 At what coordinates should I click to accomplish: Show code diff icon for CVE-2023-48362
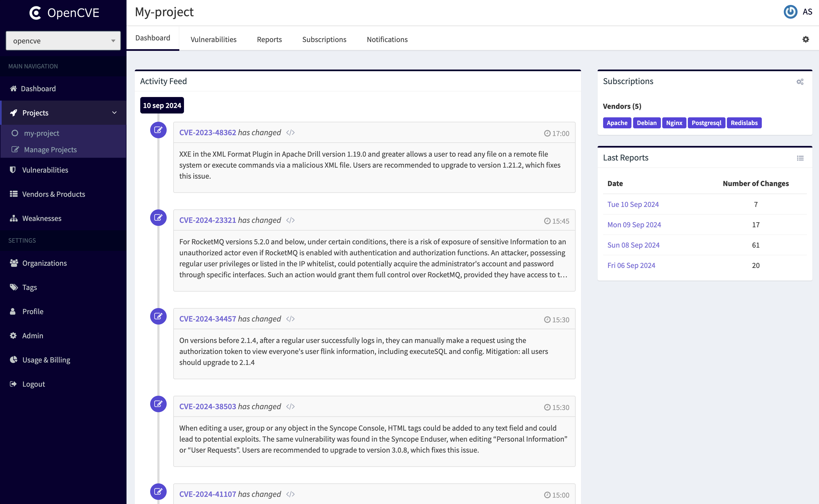click(x=290, y=133)
